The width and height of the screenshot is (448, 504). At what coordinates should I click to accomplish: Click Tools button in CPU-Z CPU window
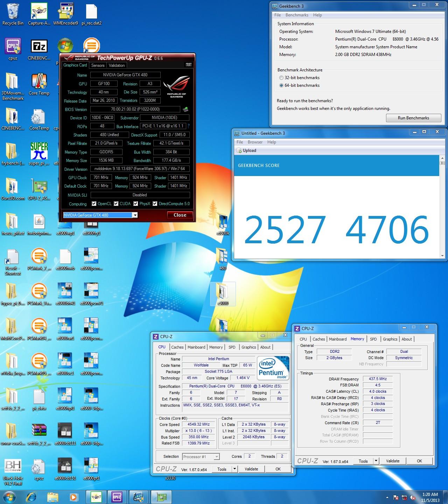222,469
